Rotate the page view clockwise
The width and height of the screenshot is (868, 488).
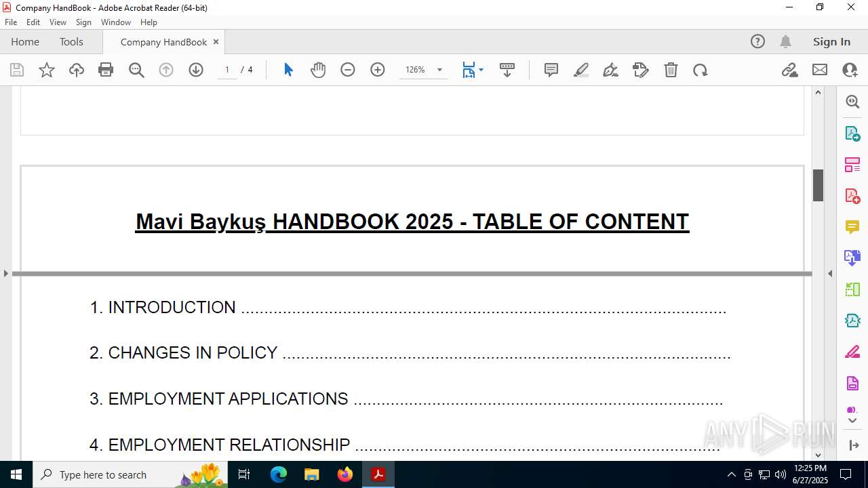(701, 70)
